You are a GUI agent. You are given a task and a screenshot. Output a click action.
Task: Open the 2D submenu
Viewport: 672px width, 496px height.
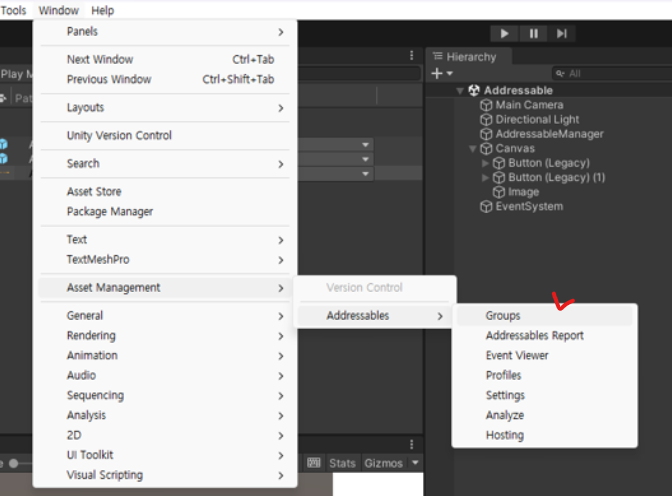tap(165, 436)
